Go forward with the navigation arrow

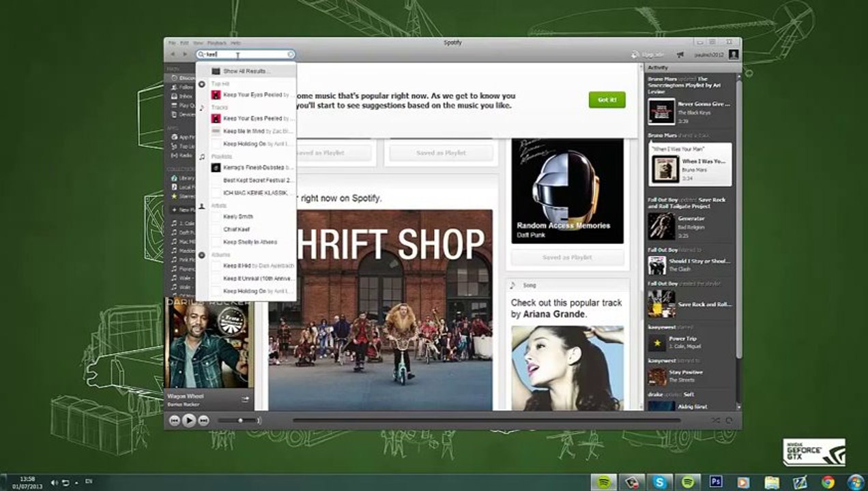[185, 55]
